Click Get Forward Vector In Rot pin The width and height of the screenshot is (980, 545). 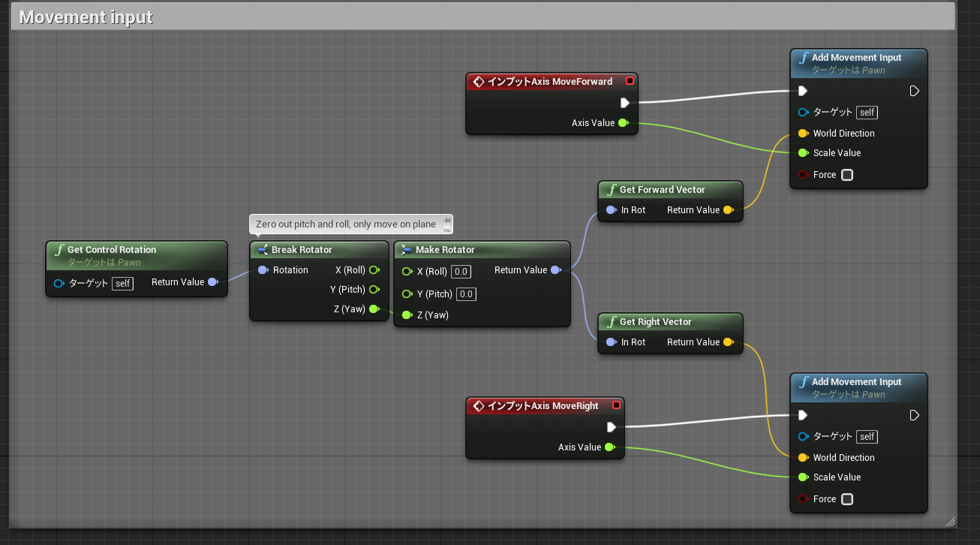click(612, 210)
